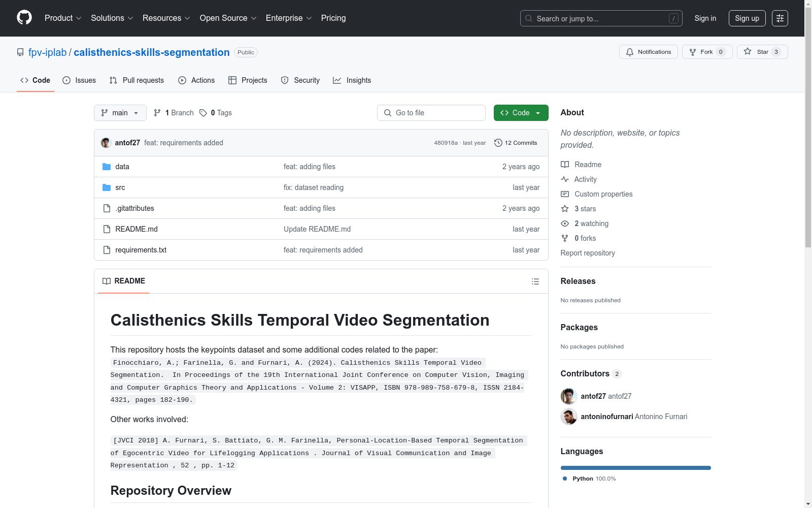Switch to the Actions tab
This screenshot has width=812, height=508.
196,80
